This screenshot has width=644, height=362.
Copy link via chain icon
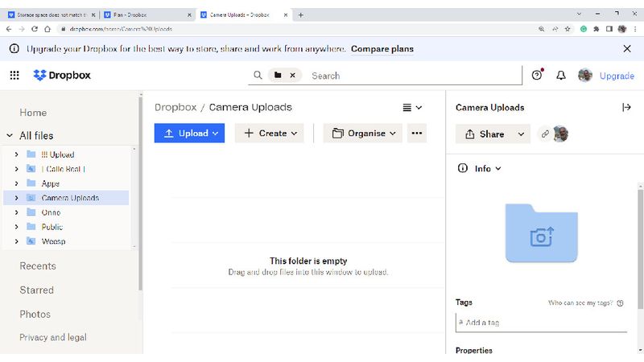tap(545, 134)
